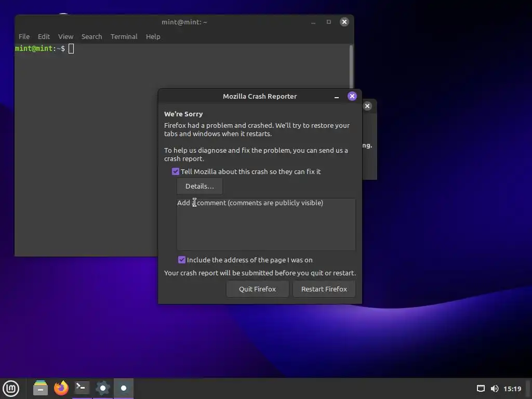Close the Terminal window
This screenshot has width=532, height=399.
pos(344,22)
